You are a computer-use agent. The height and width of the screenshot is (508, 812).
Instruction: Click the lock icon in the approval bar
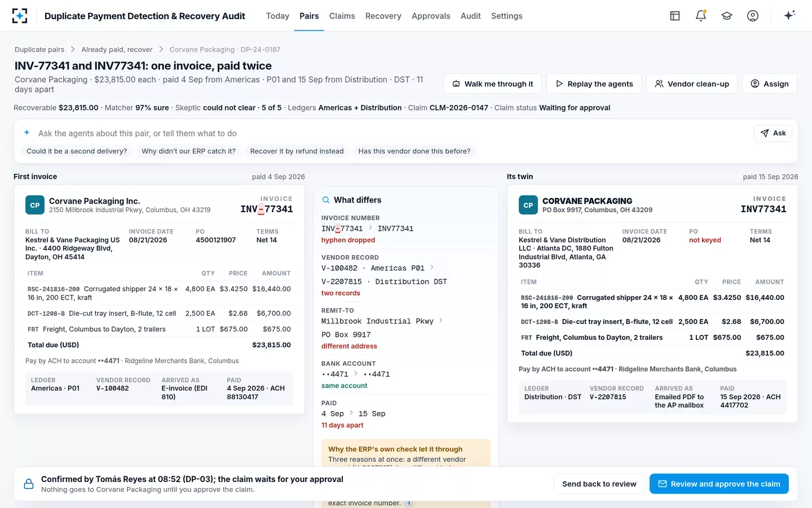click(29, 484)
